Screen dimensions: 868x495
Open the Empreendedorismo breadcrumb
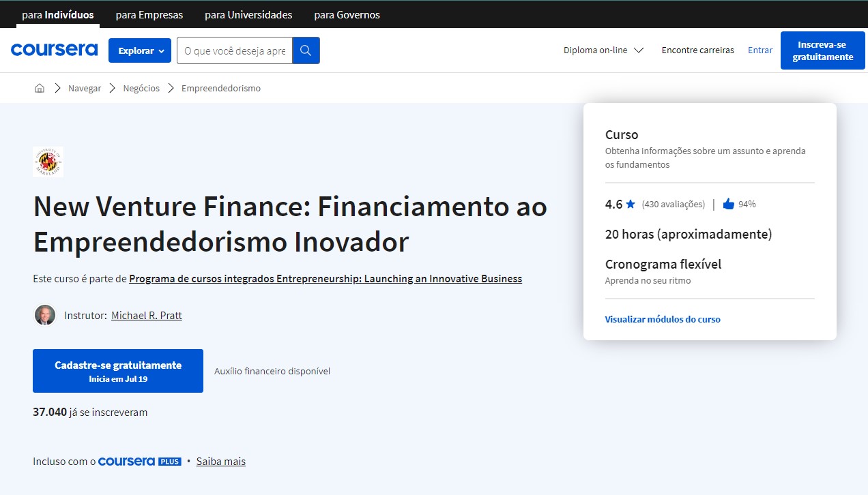point(221,88)
